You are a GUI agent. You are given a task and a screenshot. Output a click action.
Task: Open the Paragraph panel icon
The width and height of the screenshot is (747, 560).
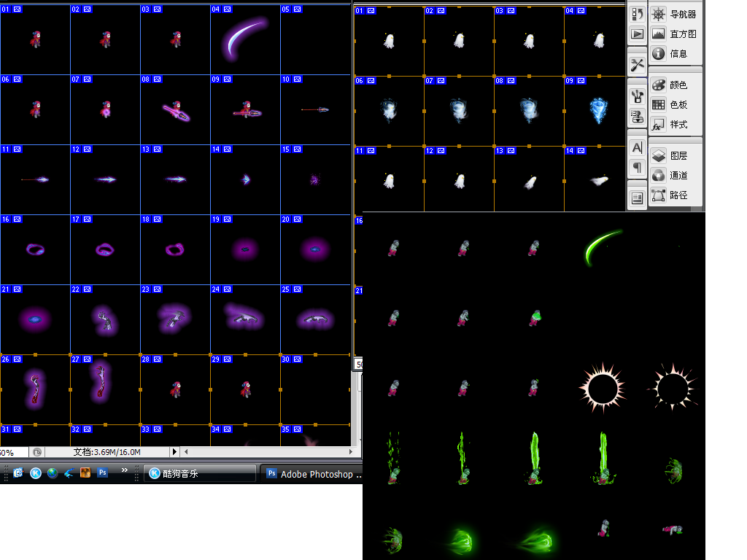click(637, 168)
